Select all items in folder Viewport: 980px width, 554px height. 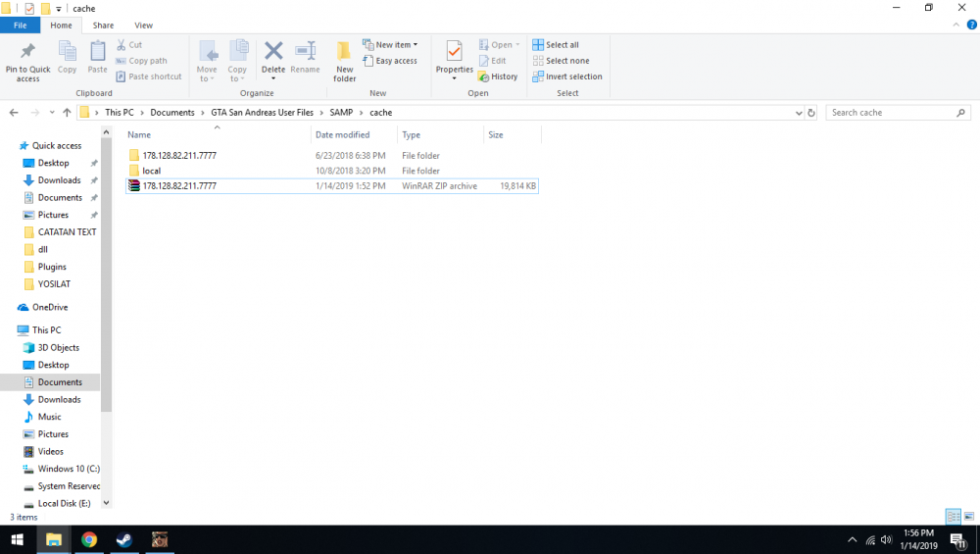tap(556, 45)
